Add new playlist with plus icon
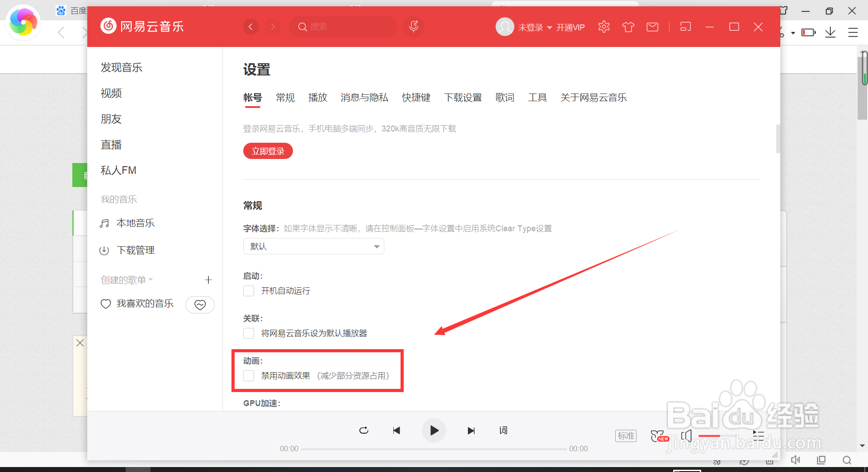 (208, 280)
